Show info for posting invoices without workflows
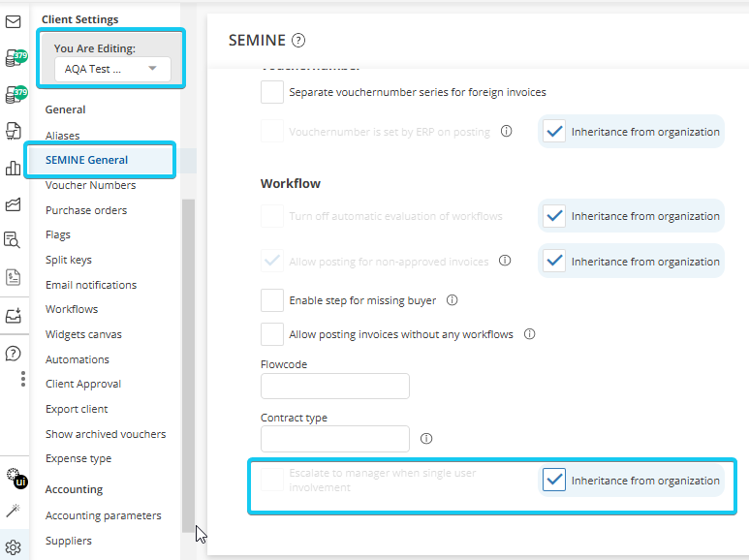This screenshot has width=749, height=560. coord(529,334)
